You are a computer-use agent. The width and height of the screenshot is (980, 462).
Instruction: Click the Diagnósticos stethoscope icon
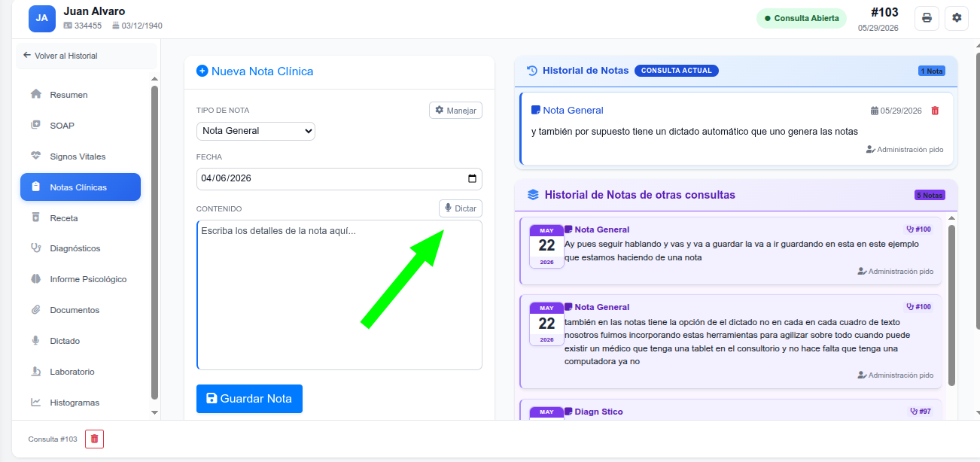click(x=35, y=248)
